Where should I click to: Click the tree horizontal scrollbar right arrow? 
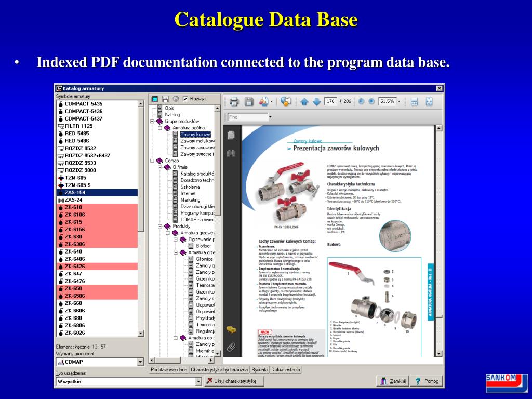point(211,361)
